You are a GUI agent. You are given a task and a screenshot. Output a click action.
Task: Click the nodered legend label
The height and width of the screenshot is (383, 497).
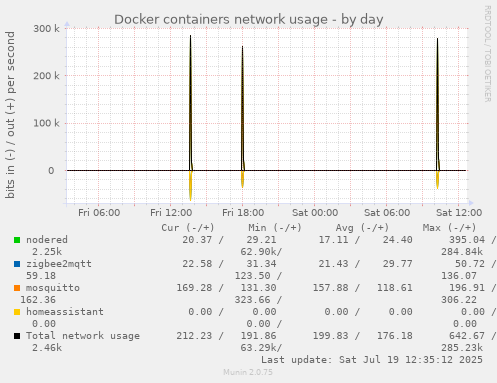47,240
